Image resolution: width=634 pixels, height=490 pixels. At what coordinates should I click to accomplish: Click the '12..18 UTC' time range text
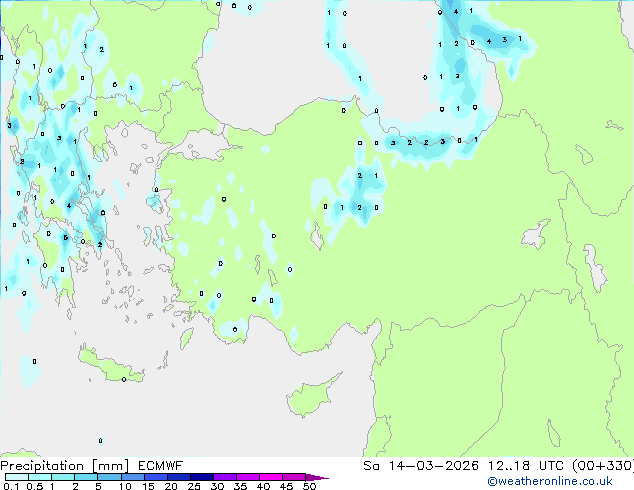526,466
